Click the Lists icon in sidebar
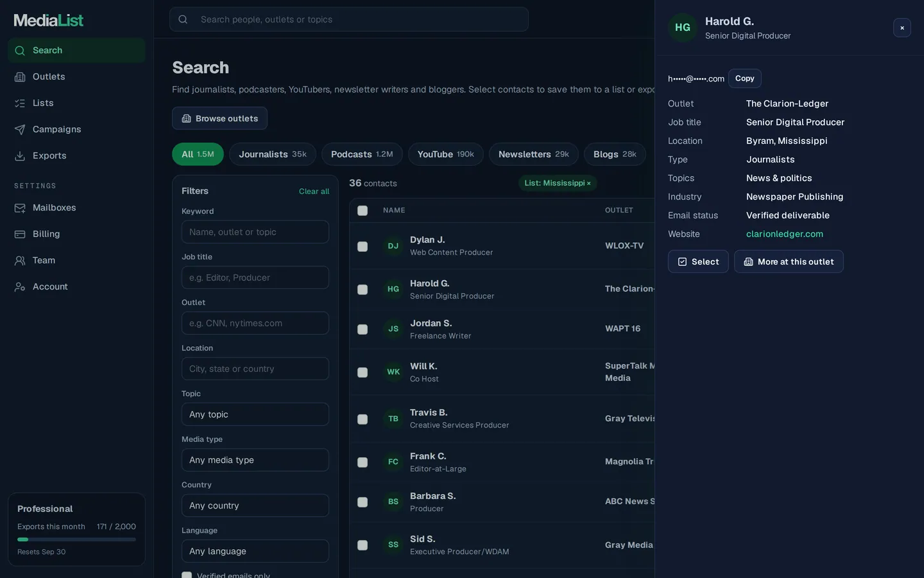 pos(20,103)
